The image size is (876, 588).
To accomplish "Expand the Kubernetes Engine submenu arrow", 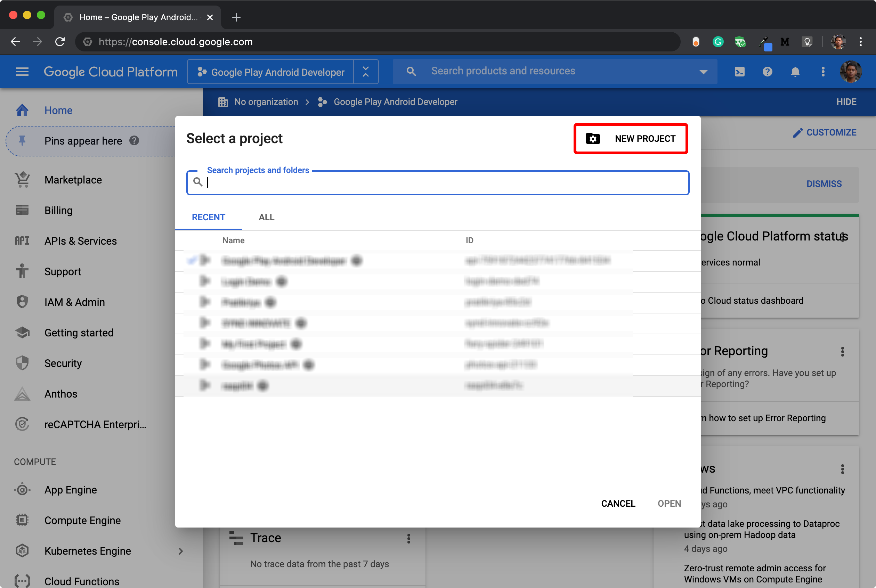I will click(x=180, y=550).
